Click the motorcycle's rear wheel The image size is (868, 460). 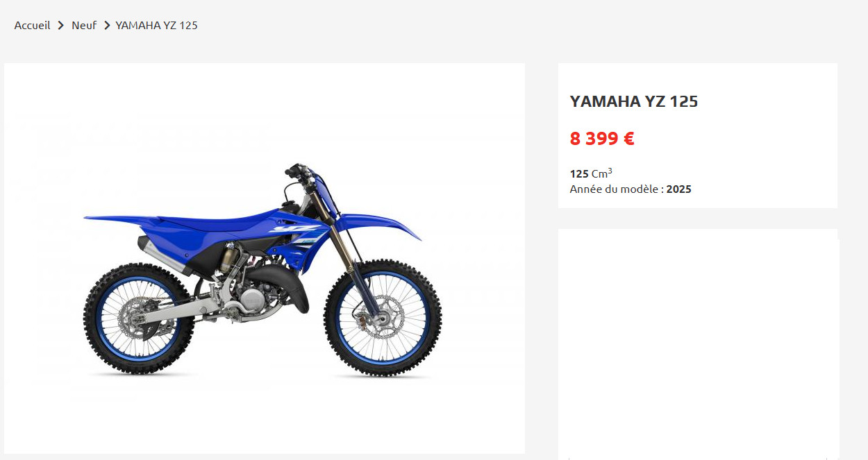click(x=139, y=318)
